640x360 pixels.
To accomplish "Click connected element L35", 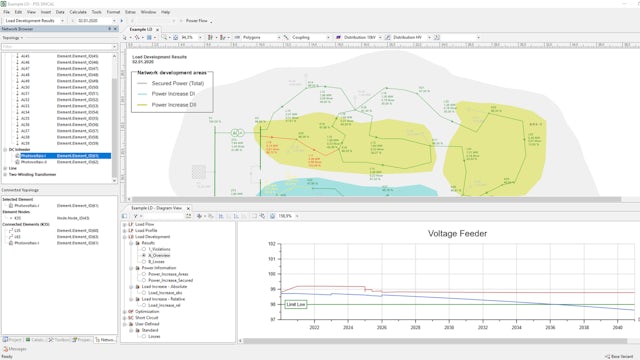I will [18, 231].
